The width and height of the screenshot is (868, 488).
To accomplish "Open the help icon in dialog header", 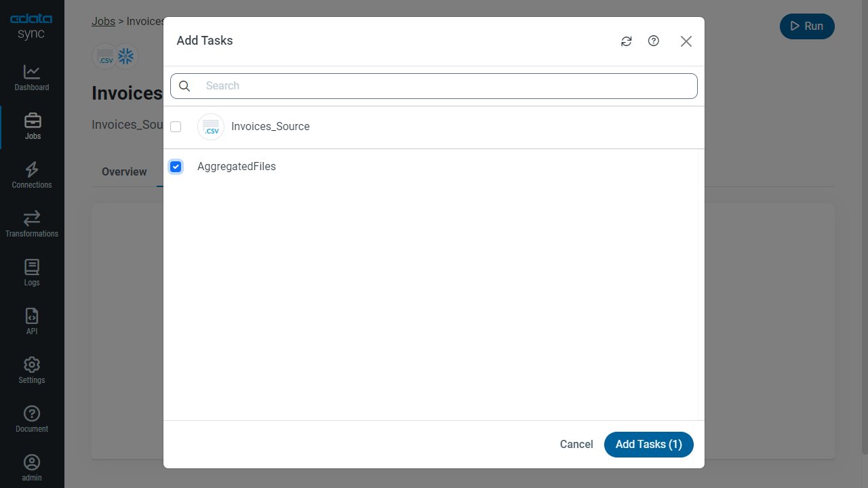I will [x=654, y=41].
